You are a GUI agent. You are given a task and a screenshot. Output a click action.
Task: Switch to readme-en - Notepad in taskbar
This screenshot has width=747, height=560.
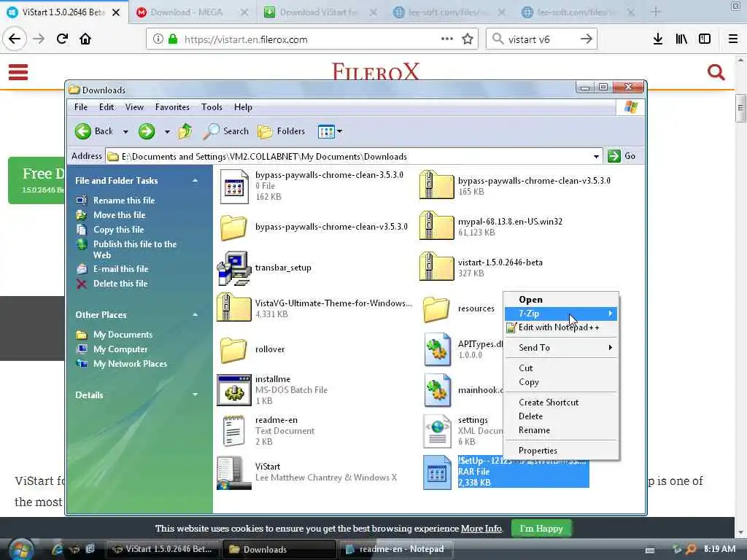click(395, 549)
